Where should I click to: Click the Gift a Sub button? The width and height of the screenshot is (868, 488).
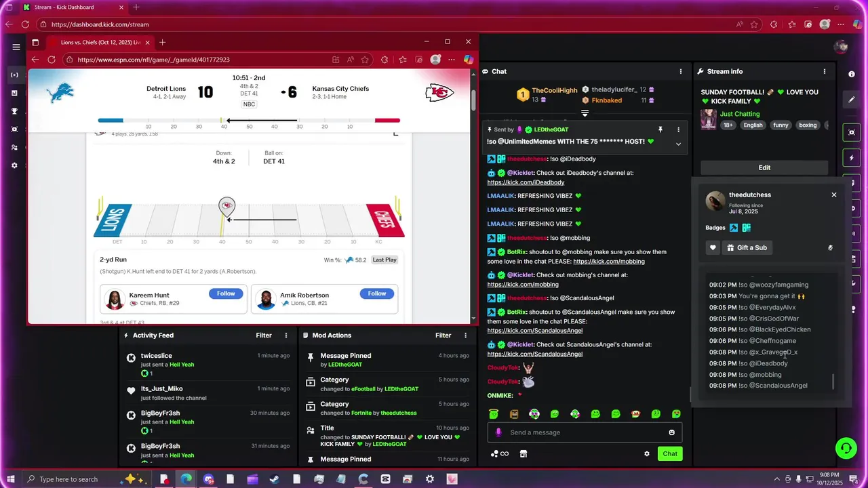pyautogui.click(x=747, y=247)
